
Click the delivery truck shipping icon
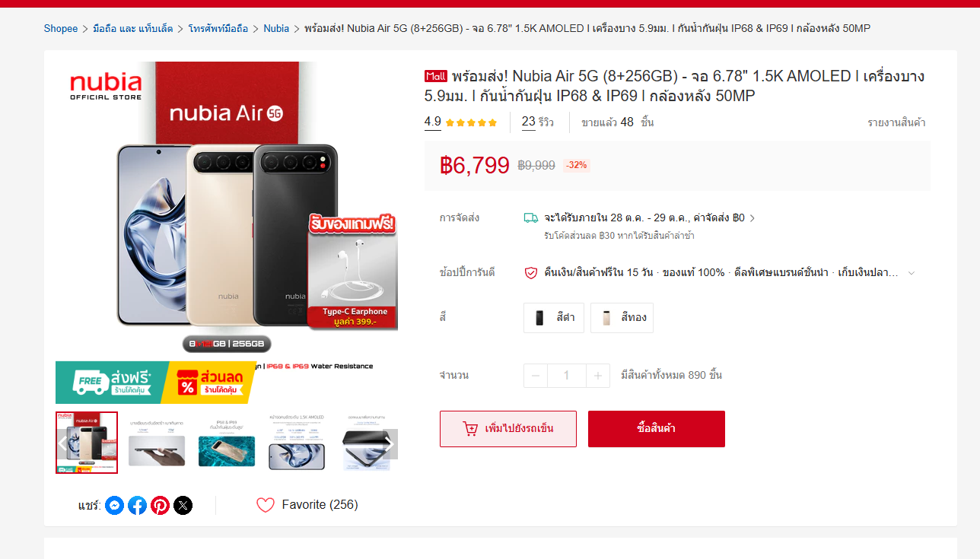(531, 218)
